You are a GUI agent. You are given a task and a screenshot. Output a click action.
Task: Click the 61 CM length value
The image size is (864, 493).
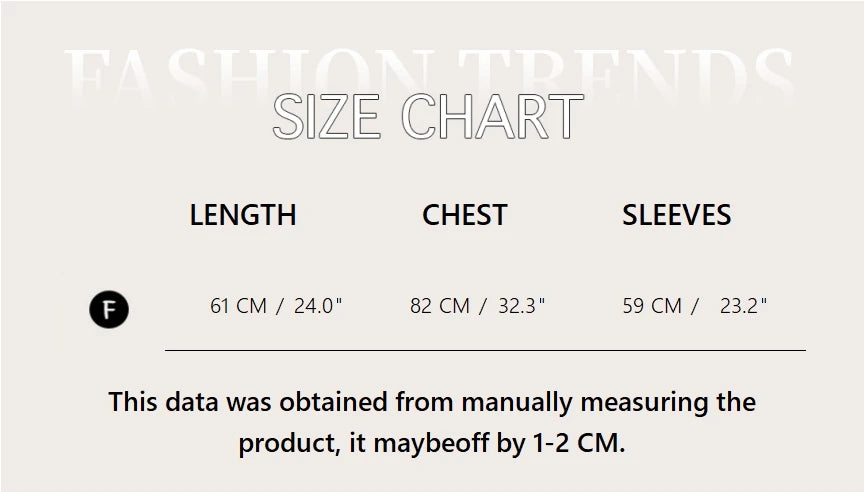[238, 306]
